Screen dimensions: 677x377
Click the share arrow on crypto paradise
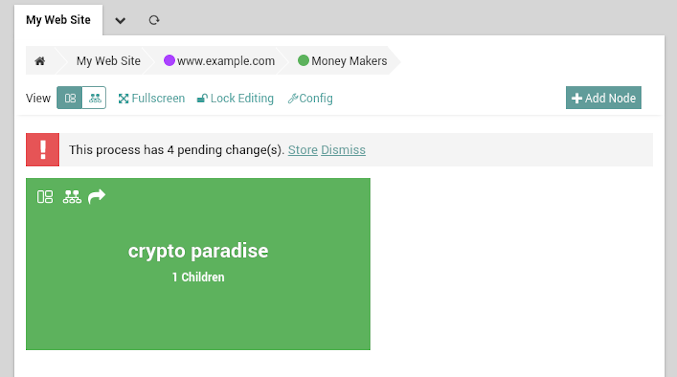point(97,196)
